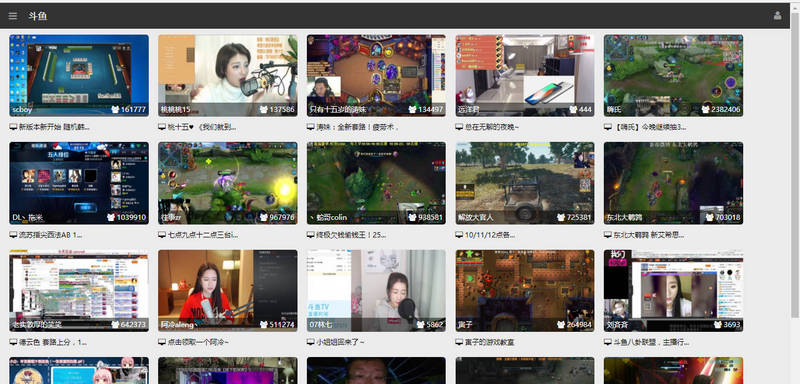Open the Hearthstone stream with 134497 viewers
800x384 pixels.
[x=376, y=75]
